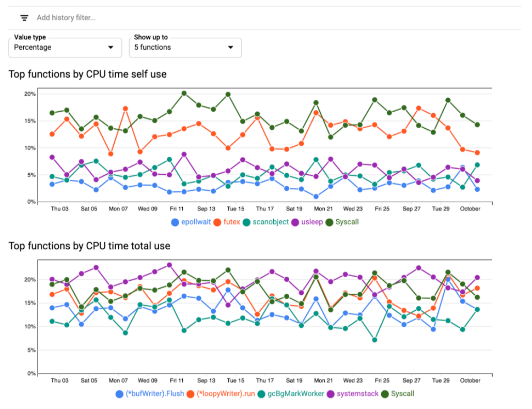
Task: Click the Syscall legend in self use chart
Action: (x=341, y=222)
